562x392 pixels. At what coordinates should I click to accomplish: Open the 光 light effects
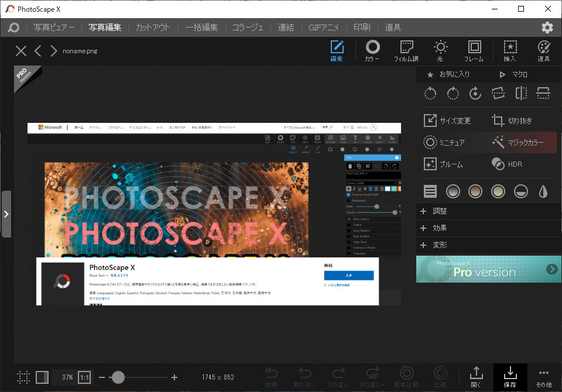(440, 51)
